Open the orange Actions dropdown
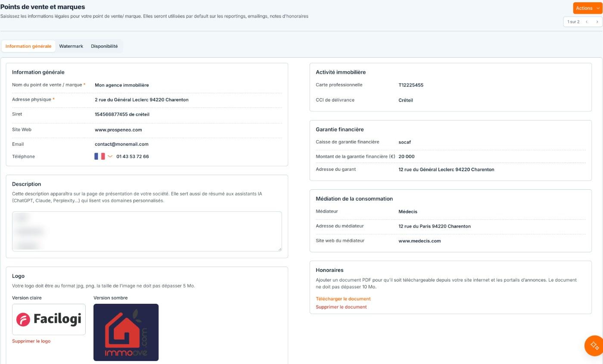Viewport: 603px width, 364px height. (587, 8)
